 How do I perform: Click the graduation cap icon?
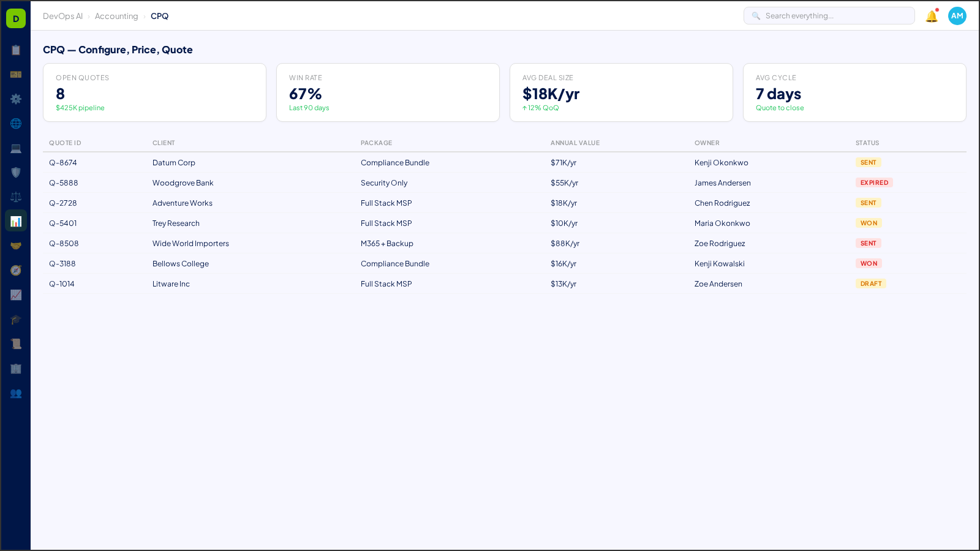[x=16, y=320]
